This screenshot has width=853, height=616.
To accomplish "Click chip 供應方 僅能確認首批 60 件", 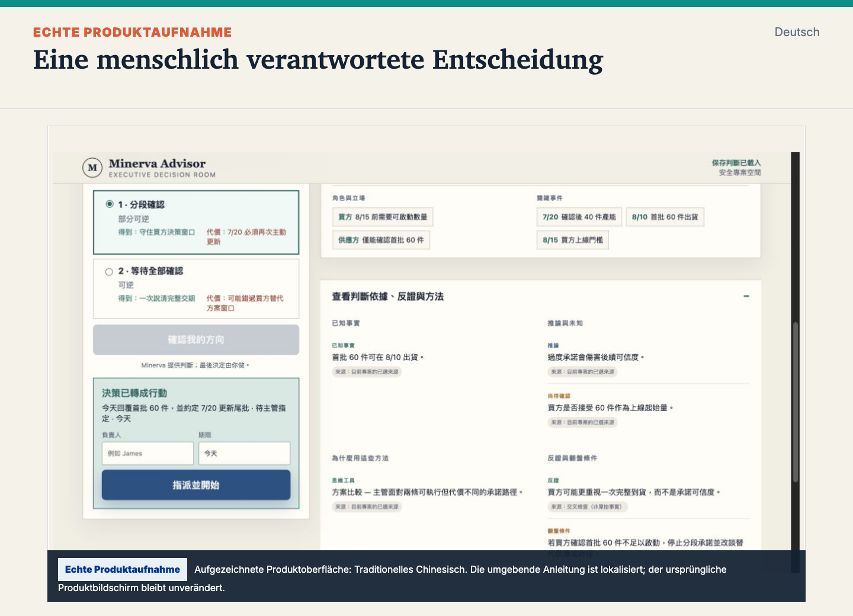I will pos(381,240).
